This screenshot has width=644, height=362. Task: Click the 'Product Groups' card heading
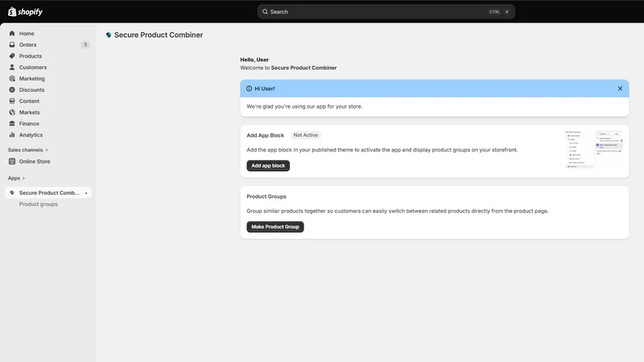click(266, 196)
